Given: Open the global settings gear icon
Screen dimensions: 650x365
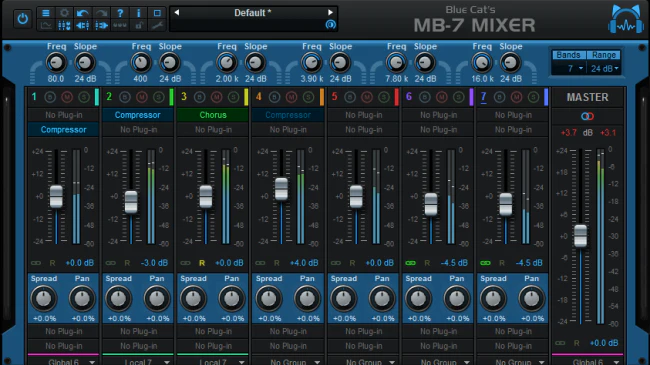Looking at the screenshot, I should pos(64,13).
